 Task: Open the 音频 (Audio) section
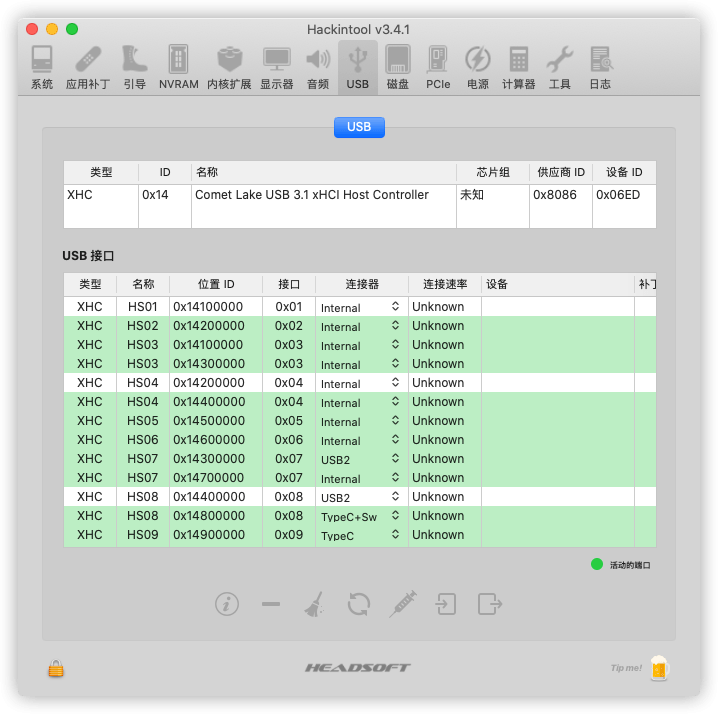[318, 67]
